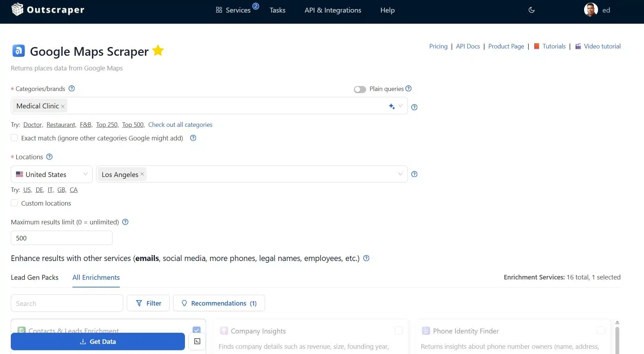644x354 pixels.
Task: Switch to the Lead Gen Packs tab
Action: point(34,277)
